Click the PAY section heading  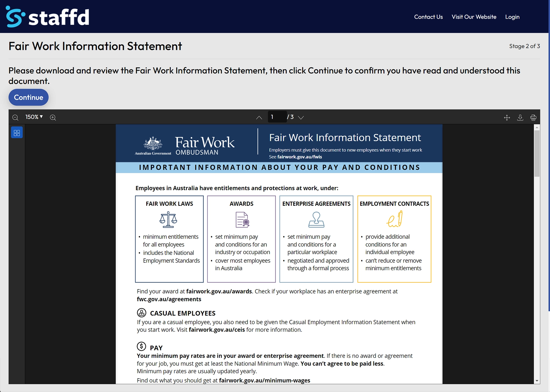click(156, 348)
